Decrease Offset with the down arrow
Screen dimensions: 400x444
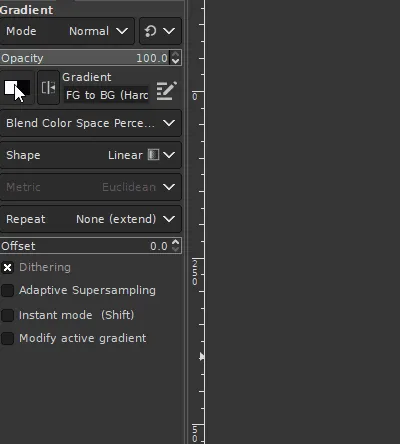point(176,249)
